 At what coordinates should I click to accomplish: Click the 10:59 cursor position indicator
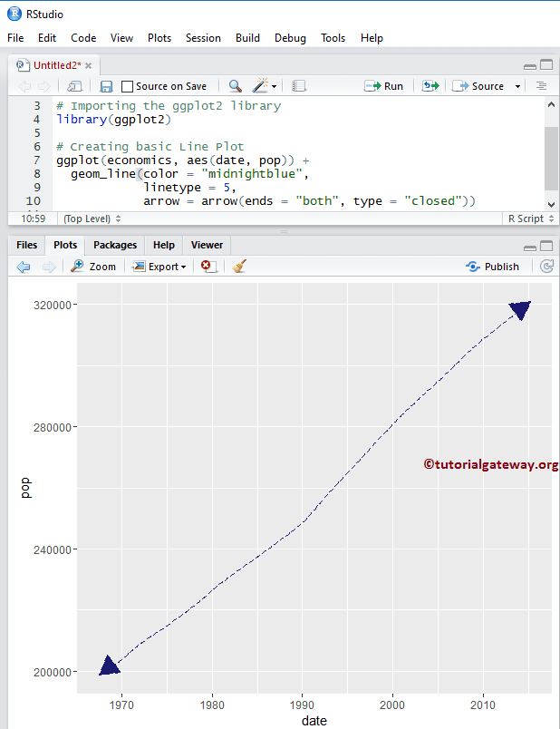[x=33, y=219]
